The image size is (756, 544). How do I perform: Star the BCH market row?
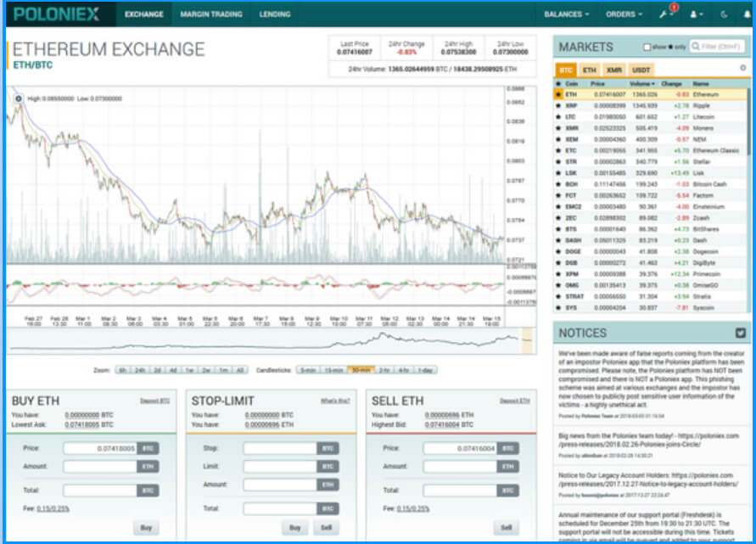click(x=558, y=184)
